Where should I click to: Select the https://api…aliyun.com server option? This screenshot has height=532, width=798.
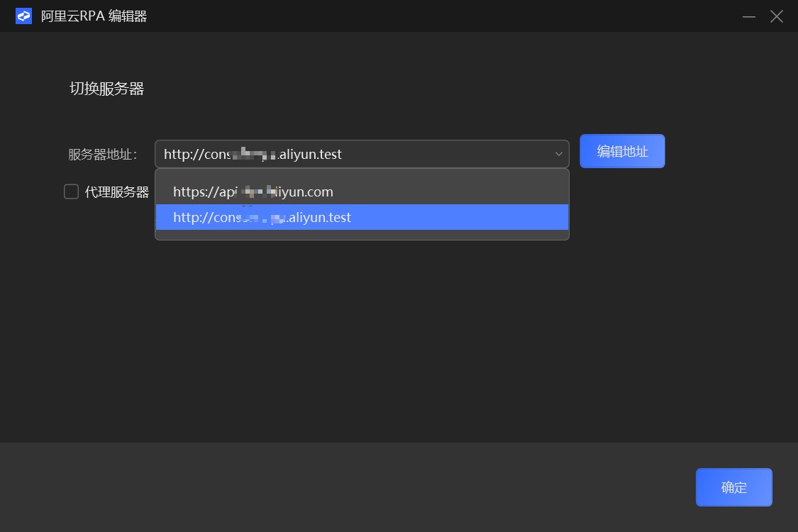[362, 192]
